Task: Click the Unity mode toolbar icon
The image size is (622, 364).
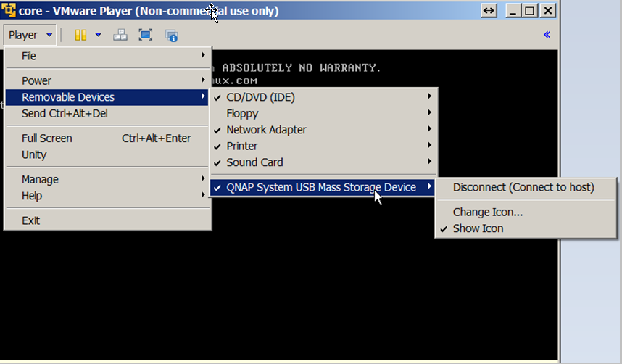Action: [x=171, y=36]
